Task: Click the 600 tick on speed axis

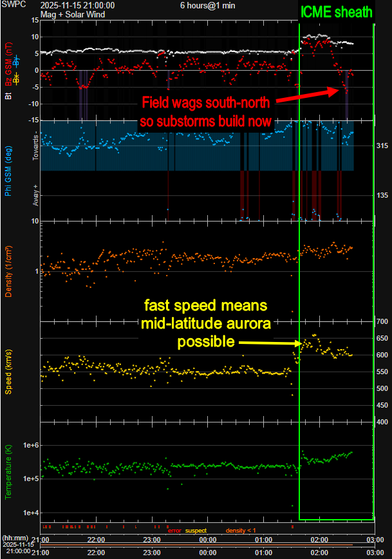Action: coord(382,355)
